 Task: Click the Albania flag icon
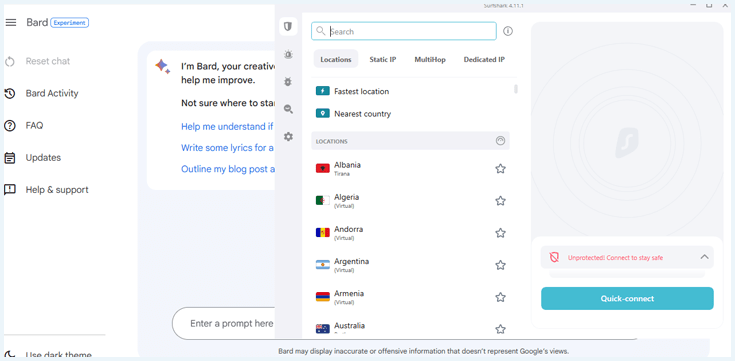click(x=322, y=168)
